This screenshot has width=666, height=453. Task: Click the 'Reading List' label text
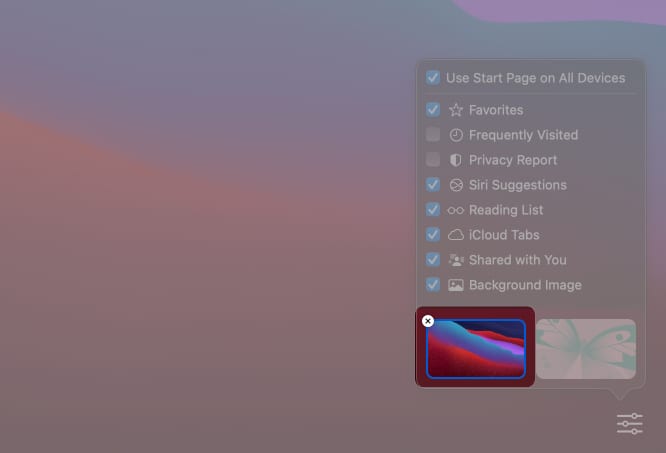(506, 210)
